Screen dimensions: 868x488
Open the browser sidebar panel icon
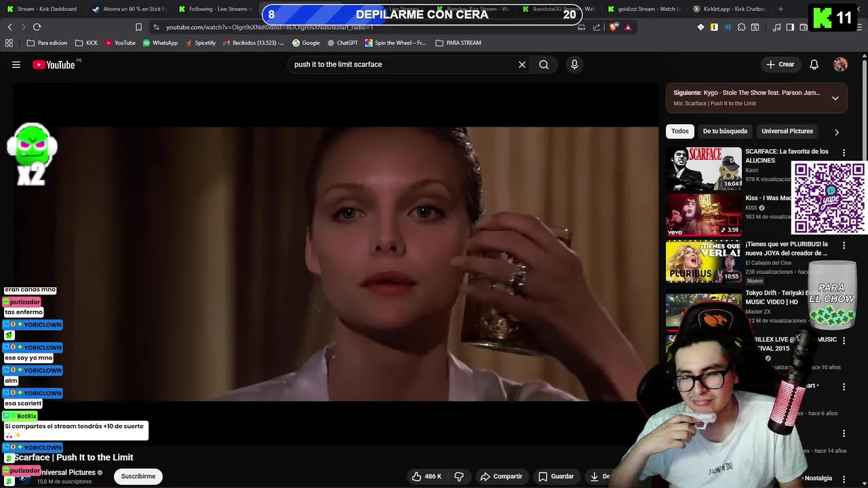(x=790, y=27)
